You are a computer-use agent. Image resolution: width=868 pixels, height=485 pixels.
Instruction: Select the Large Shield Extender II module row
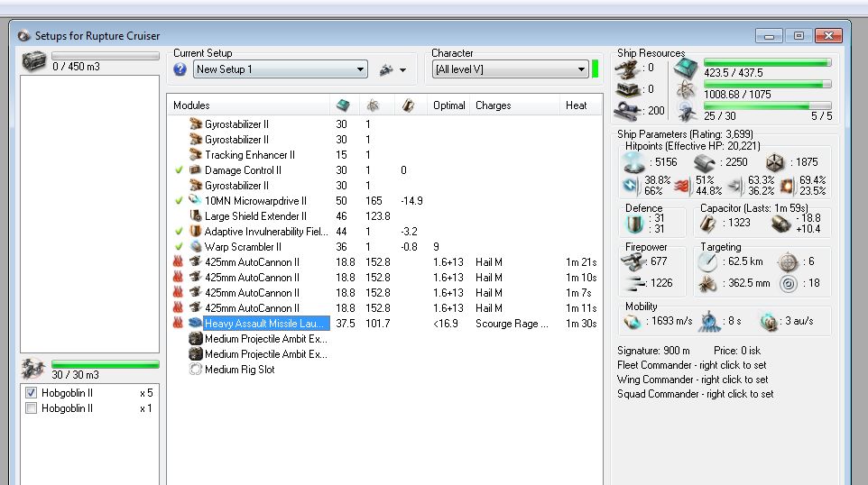click(255, 216)
